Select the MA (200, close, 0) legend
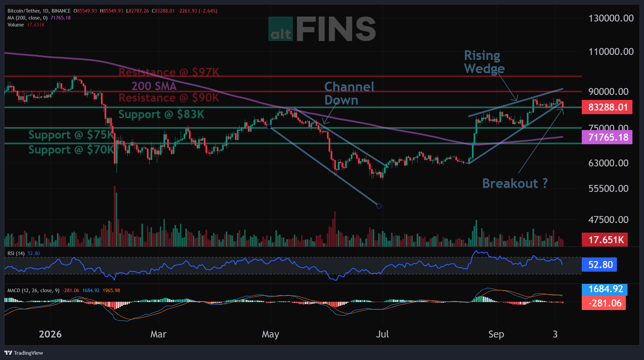The image size is (644, 360). 27,18
